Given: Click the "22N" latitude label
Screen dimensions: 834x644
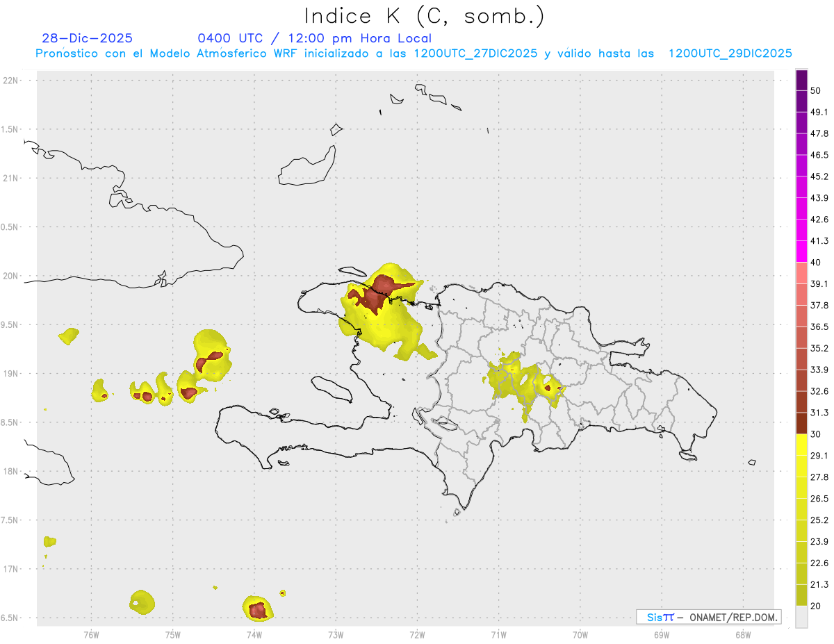Looking at the screenshot, I should [x=11, y=80].
